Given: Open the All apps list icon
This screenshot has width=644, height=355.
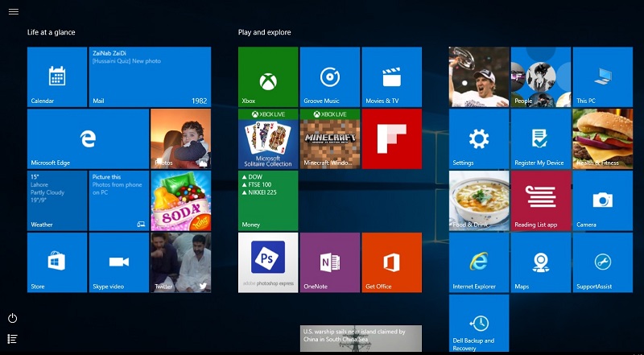Looking at the screenshot, I should pos(13,339).
